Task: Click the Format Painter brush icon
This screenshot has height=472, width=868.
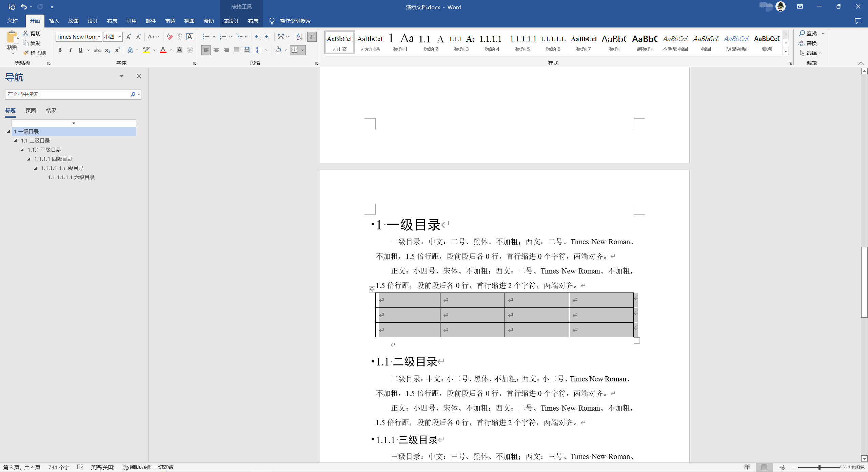Action: [x=26, y=53]
